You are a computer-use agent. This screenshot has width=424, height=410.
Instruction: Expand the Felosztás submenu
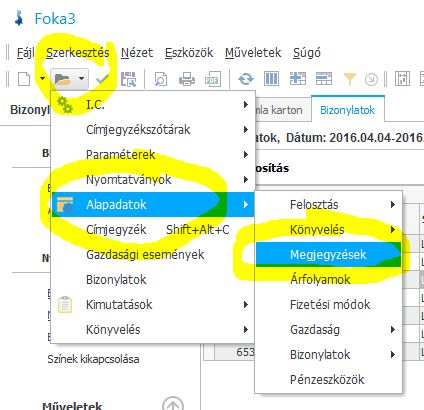[328, 204]
